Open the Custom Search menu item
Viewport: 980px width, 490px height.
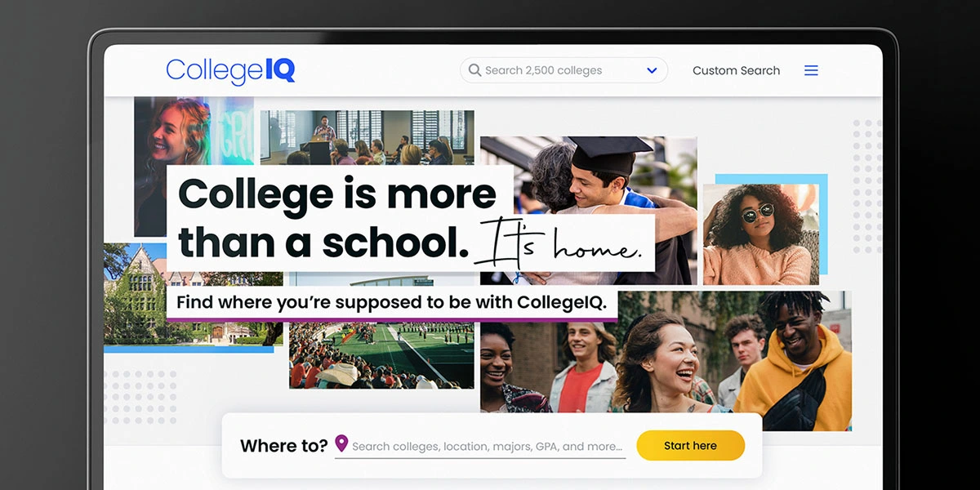pyautogui.click(x=736, y=70)
